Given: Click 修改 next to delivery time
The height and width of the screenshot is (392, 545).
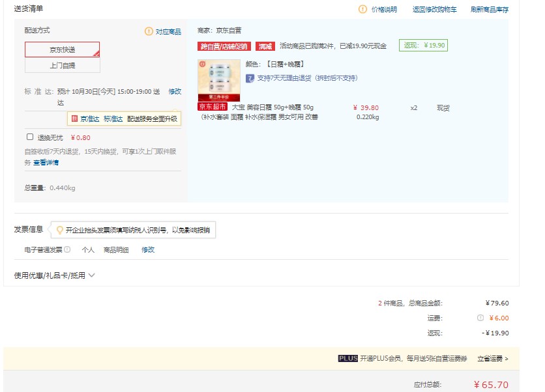Looking at the screenshot, I should pos(175,91).
